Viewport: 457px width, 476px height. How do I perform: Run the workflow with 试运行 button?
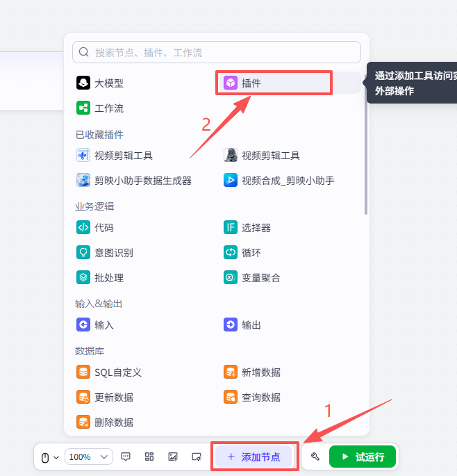tap(362, 457)
